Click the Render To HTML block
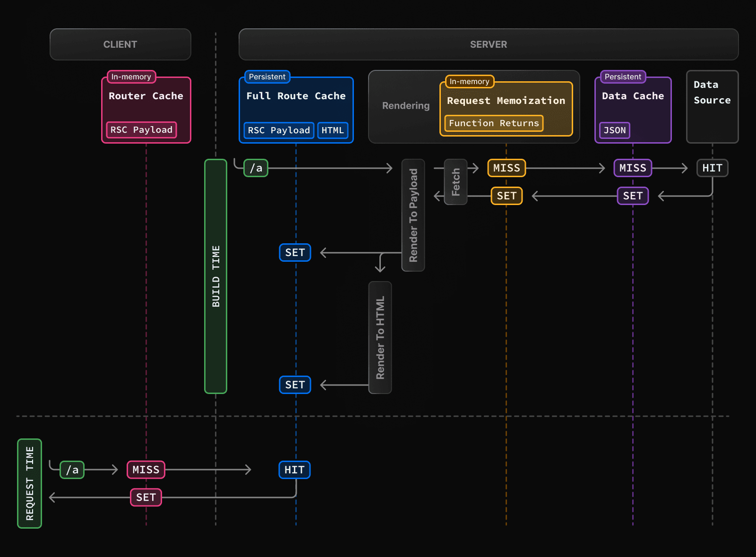This screenshot has height=557, width=756. pos(380,338)
